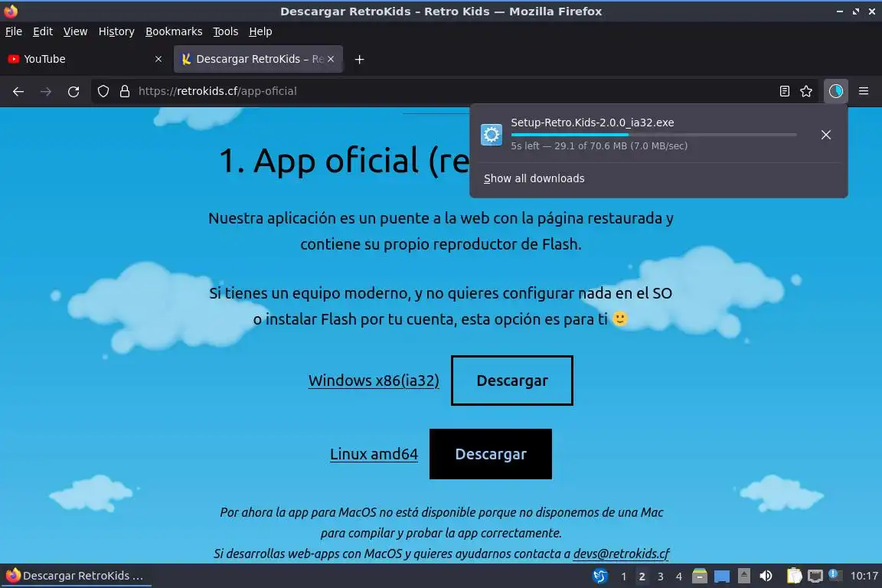Click the 10:17 taskbar clock
This screenshot has width=882, height=588.
(x=864, y=576)
